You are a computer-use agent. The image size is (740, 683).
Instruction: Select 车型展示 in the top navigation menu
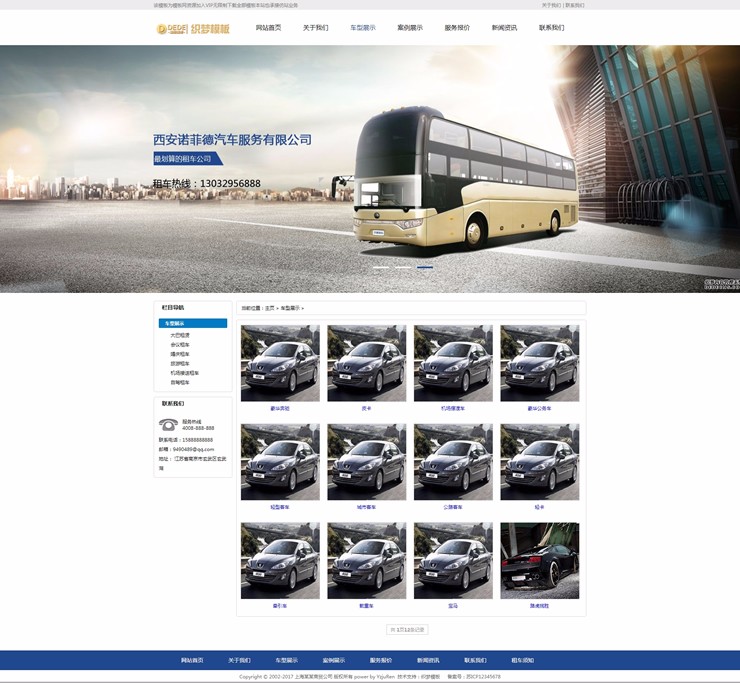(362, 28)
